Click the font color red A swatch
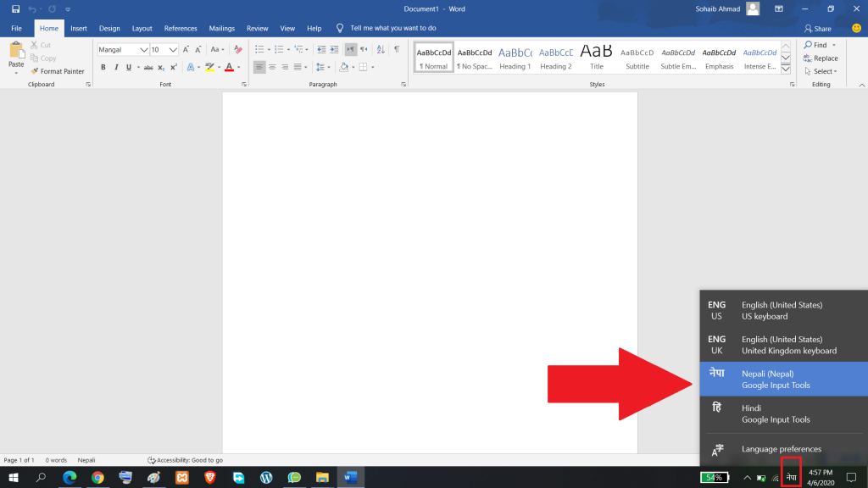The height and width of the screenshot is (488, 868). coord(229,68)
